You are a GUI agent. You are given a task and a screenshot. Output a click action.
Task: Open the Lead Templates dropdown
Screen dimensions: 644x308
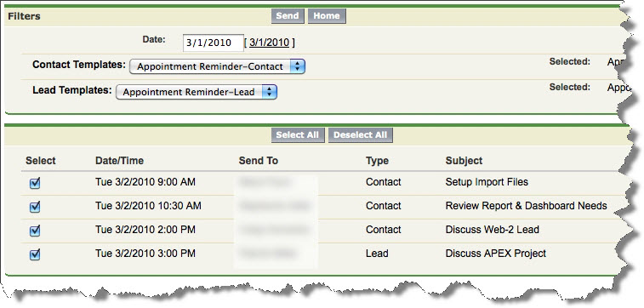pos(197,92)
